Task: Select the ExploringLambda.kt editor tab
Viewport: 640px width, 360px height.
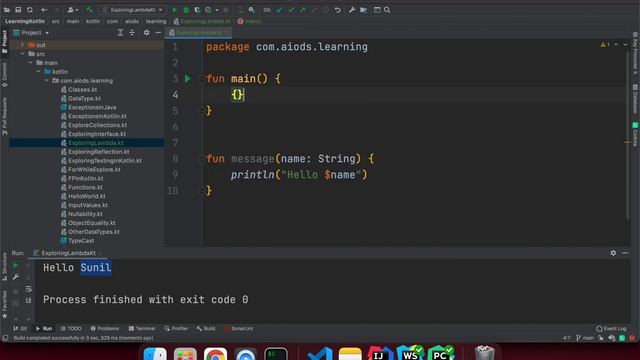Action: [199, 33]
